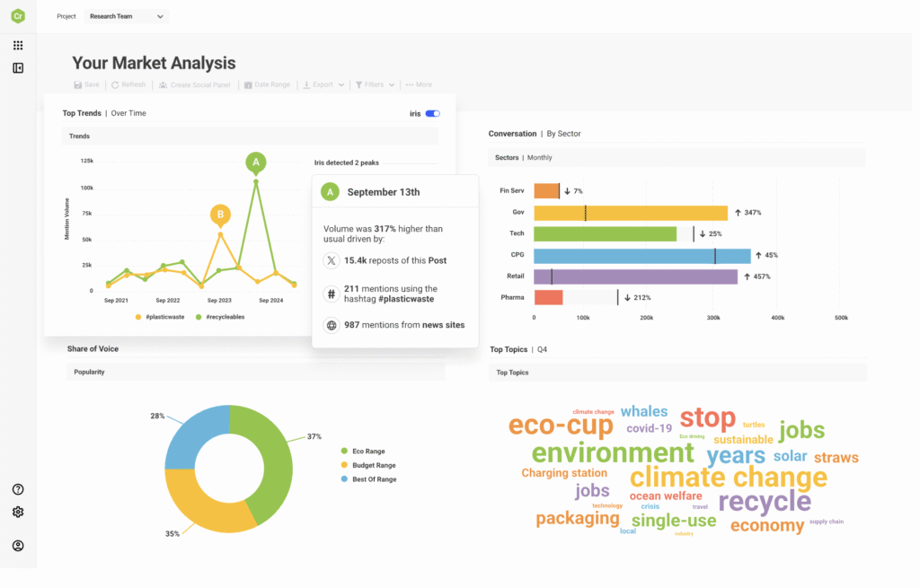Open the apps grid icon in sidebar

pyautogui.click(x=18, y=45)
